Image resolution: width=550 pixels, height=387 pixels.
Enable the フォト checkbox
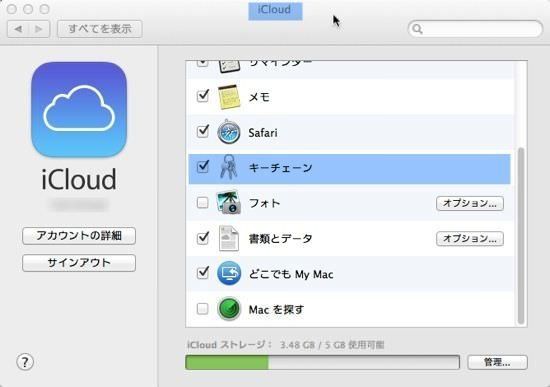(x=202, y=202)
